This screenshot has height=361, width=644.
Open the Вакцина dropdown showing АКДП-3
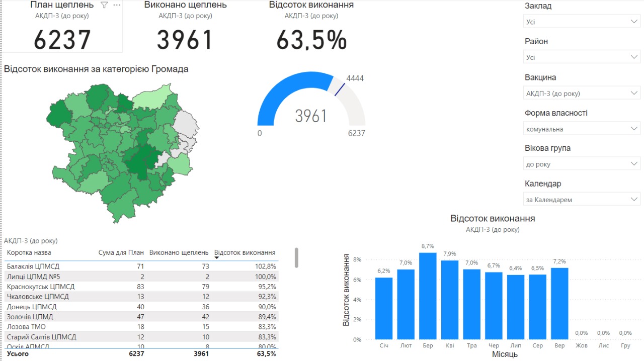581,93
